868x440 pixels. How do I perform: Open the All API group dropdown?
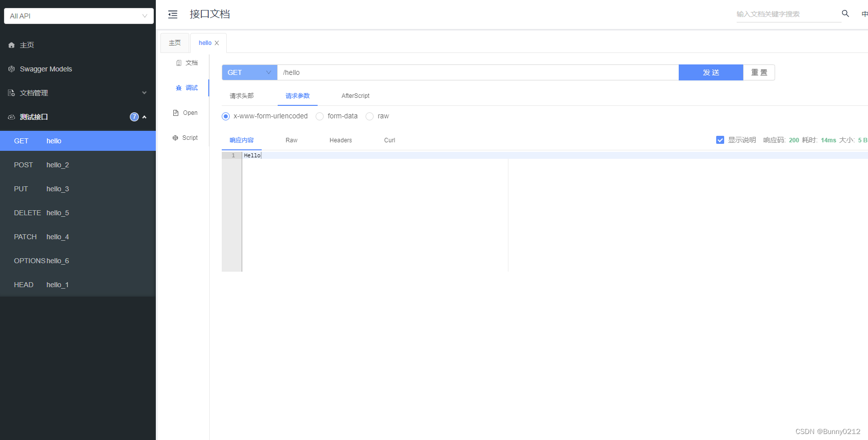click(x=79, y=16)
